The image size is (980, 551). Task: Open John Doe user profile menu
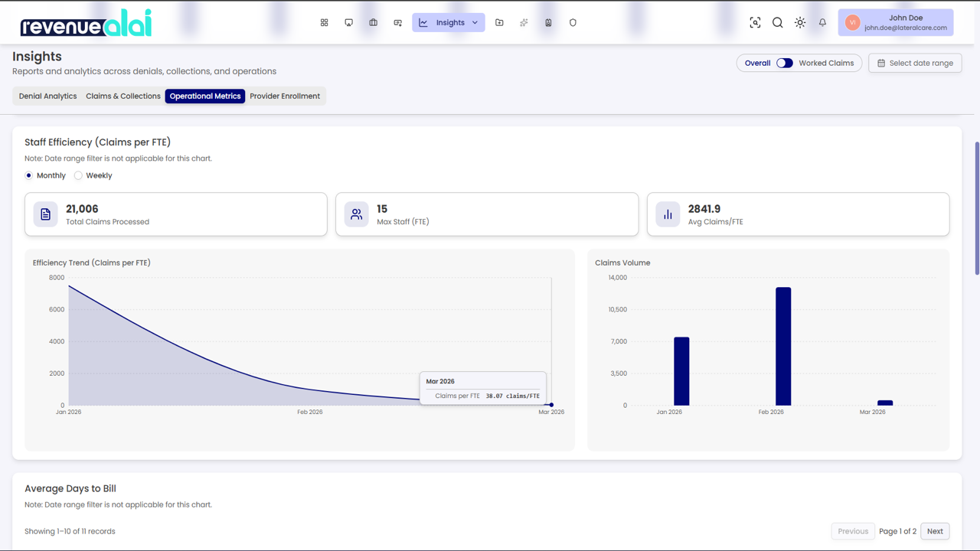click(x=896, y=23)
